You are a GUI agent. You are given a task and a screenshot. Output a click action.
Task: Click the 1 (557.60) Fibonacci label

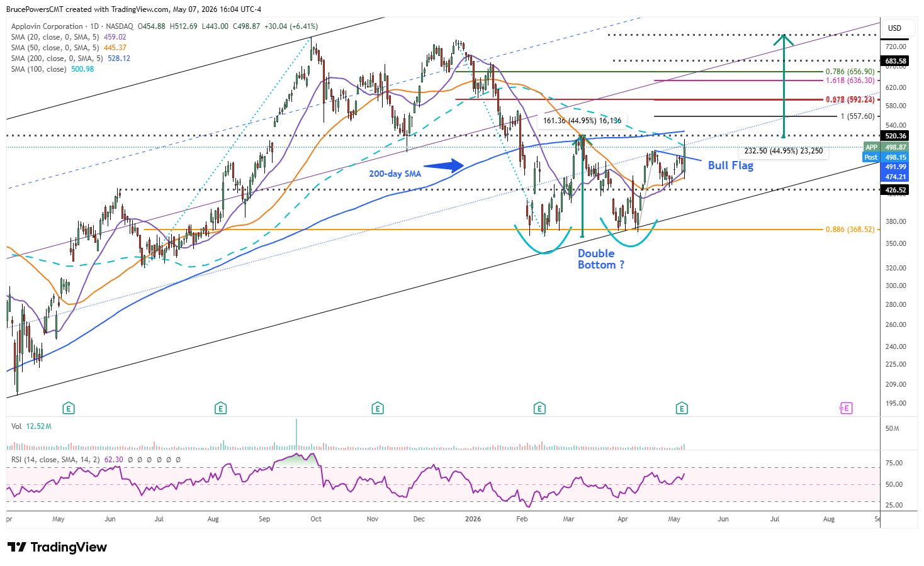857,116
